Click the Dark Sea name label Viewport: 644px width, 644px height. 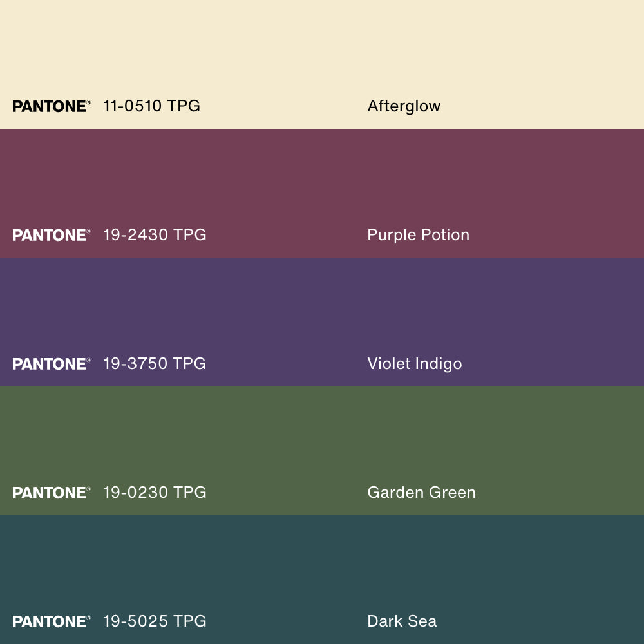(402, 621)
